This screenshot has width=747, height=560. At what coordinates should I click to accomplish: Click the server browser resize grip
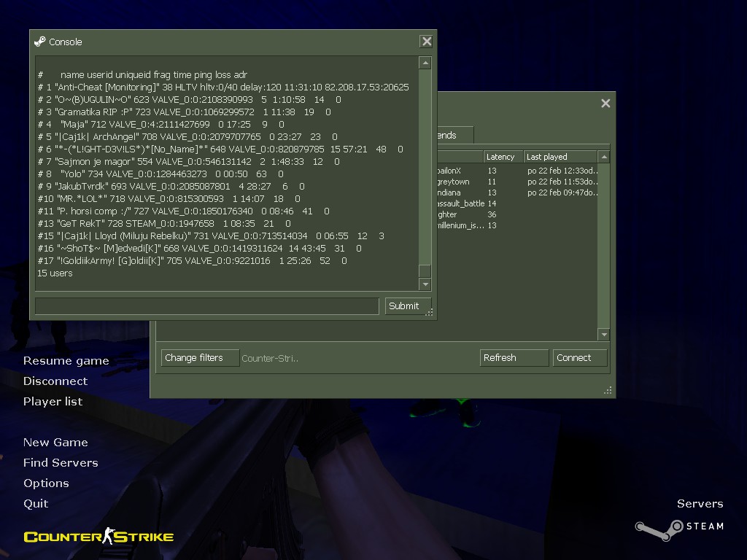[x=608, y=391]
